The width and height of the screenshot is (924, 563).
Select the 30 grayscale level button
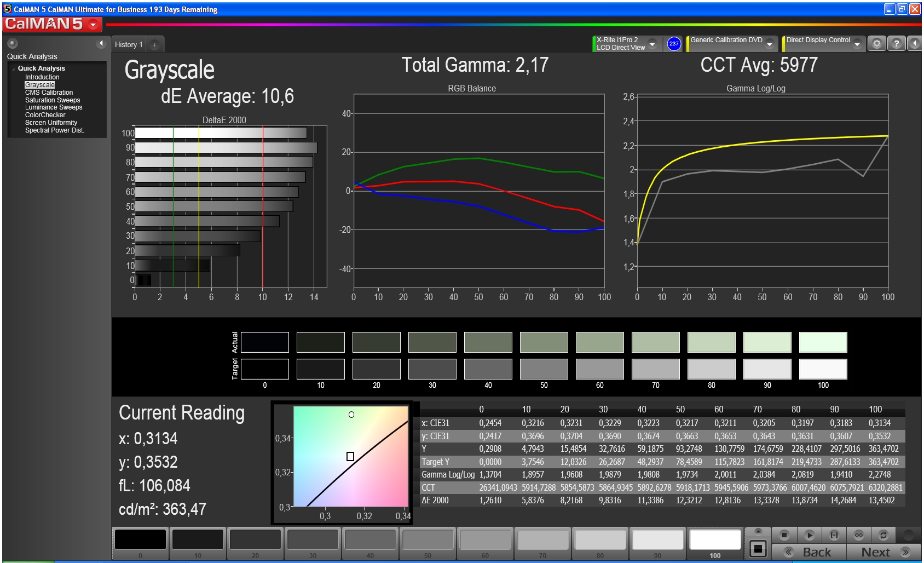(313, 543)
